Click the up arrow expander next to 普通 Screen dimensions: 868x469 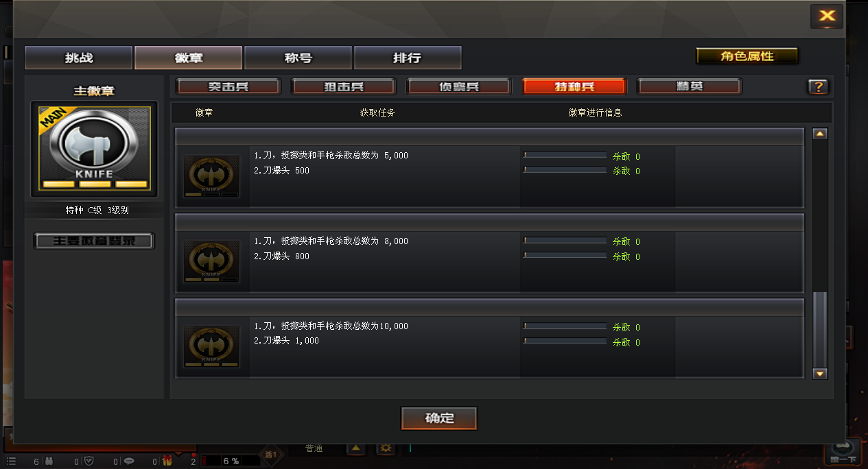tap(355, 448)
